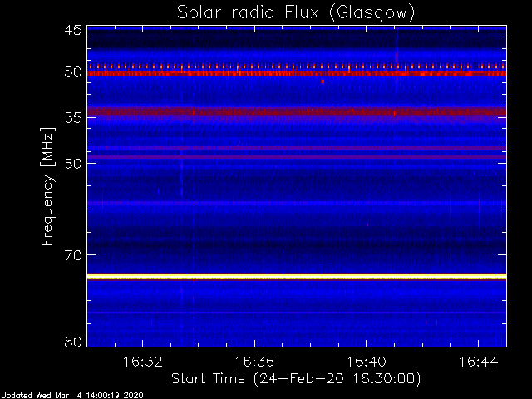532x399 pixels.
Task: Click the 'Updated Wed Mar 4 14:00:19 2020' text
Action: 72,396
